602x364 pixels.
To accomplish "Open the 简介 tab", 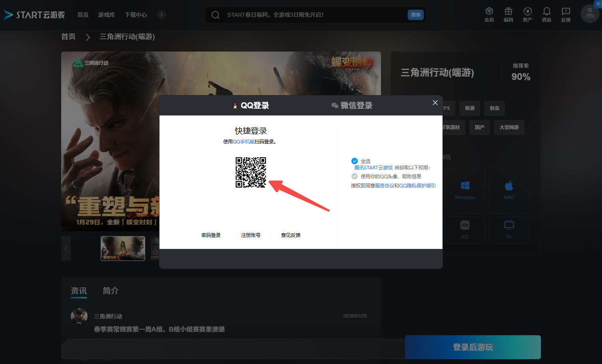I will (x=110, y=291).
